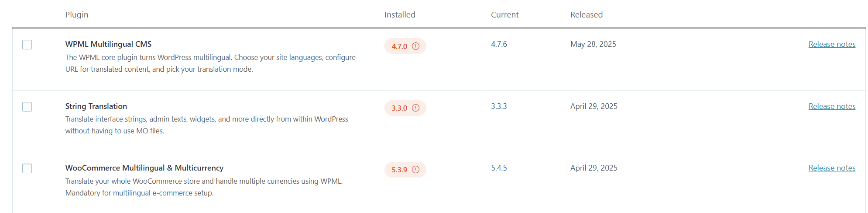
Task: View Release notes for String Translation
Action: pos(832,106)
